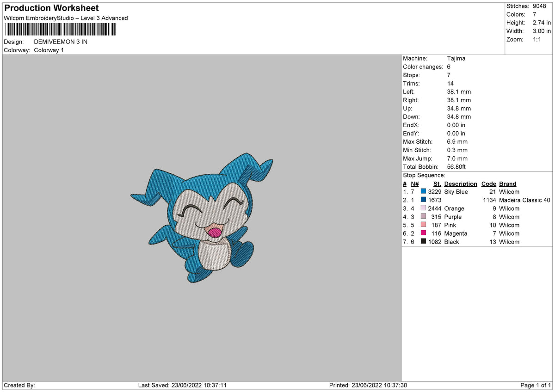This screenshot has width=555, height=392.
Task: Click the Demiveemon embroidery design preview
Action: coord(202,218)
